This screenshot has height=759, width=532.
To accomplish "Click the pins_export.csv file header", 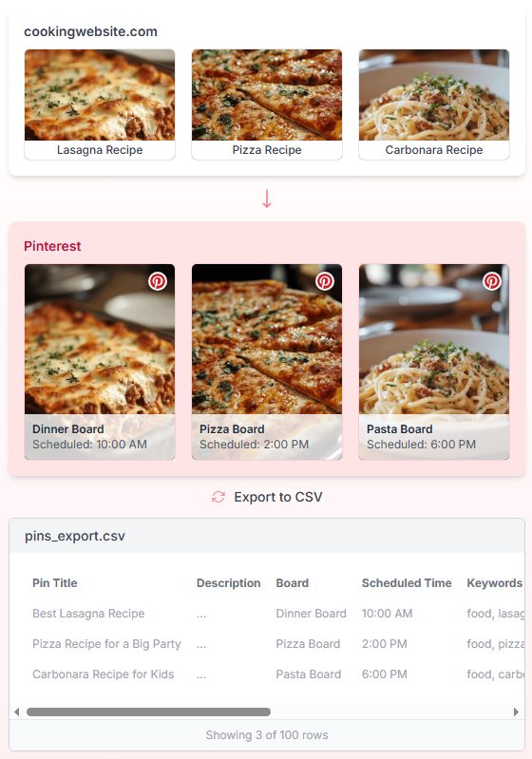I will [x=267, y=536].
